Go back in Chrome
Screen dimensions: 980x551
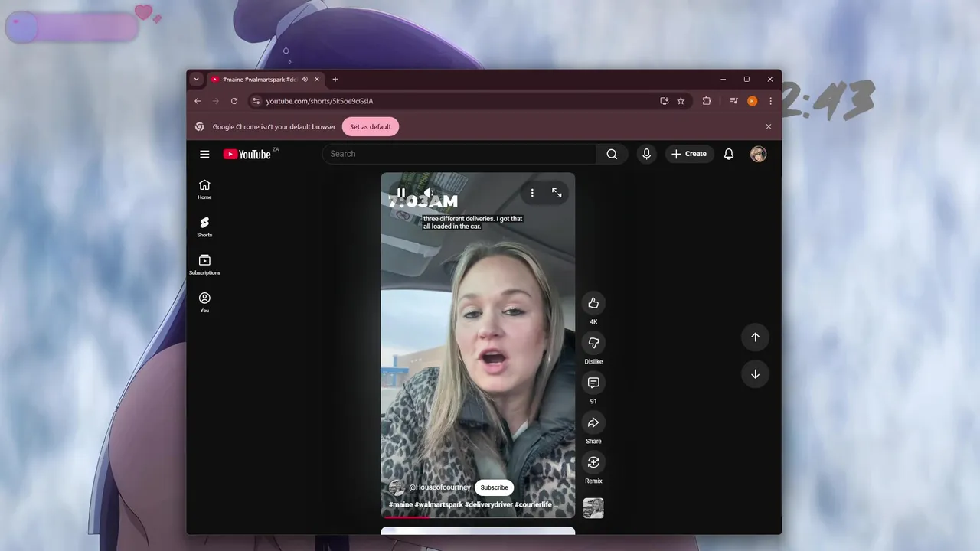tap(198, 101)
